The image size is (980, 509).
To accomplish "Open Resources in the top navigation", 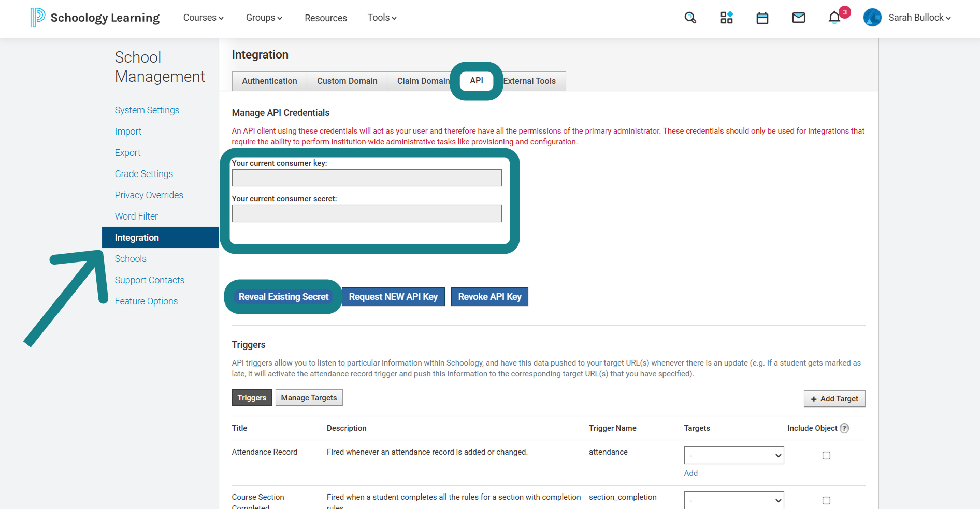I will point(326,18).
